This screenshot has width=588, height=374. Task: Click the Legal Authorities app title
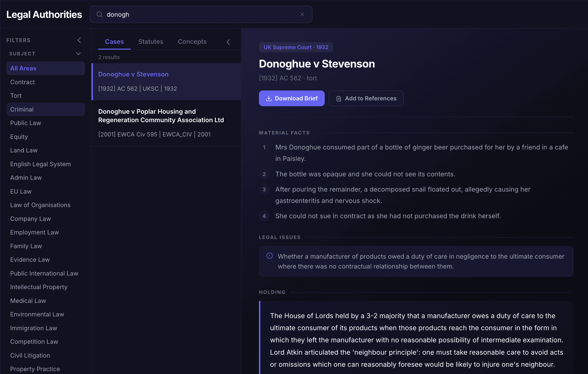44,15
